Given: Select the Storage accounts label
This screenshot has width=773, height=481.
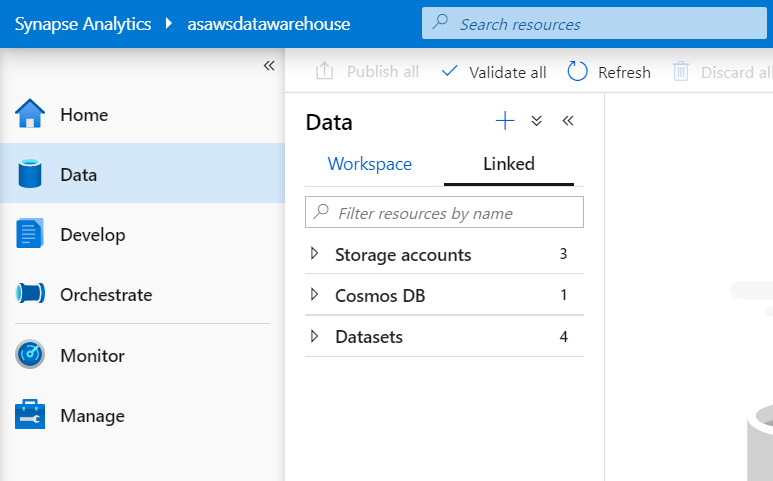Looking at the screenshot, I should pos(403,255).
